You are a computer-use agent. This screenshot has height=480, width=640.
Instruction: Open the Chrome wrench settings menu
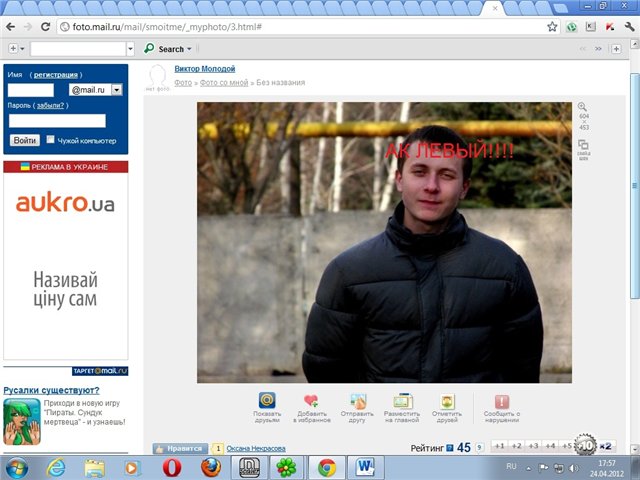629,27
